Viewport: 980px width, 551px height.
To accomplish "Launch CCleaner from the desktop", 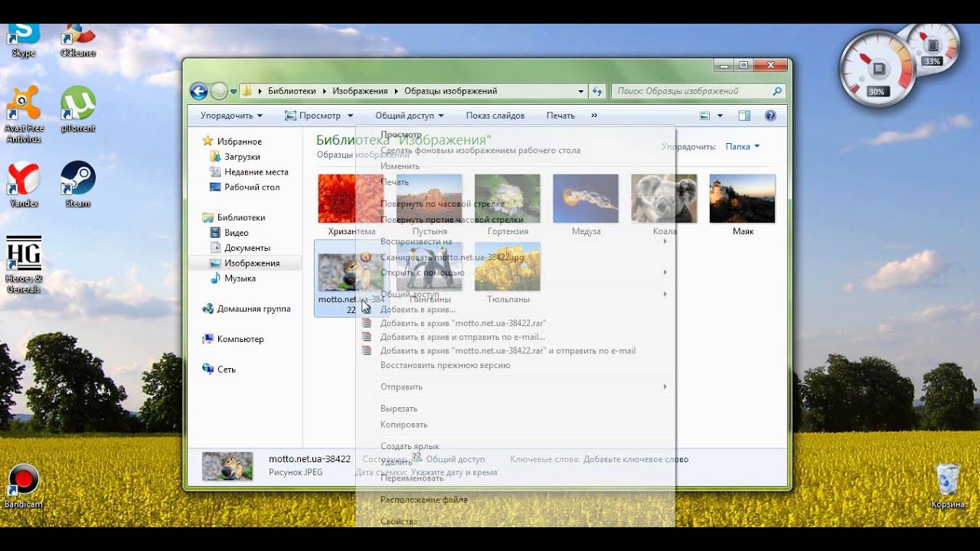I will click(x=77, y=40).
